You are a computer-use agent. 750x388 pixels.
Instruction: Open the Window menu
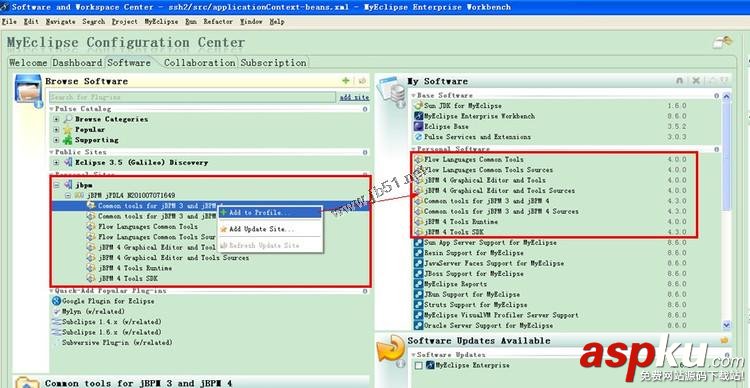tap(251, 22)
